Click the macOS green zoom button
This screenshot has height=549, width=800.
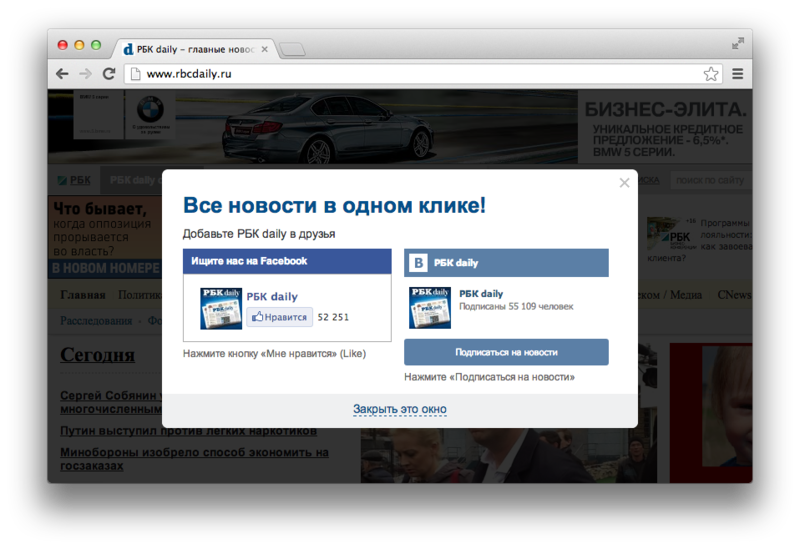96,45
